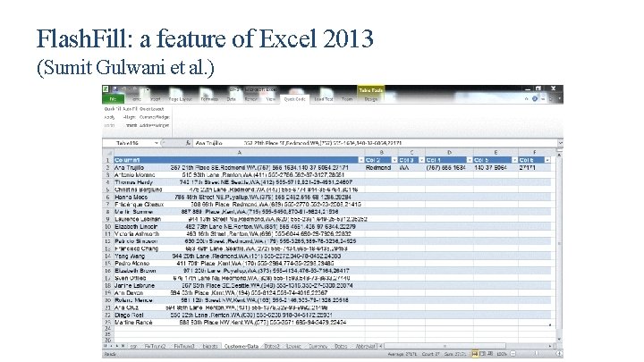Select the cell with 27171 in Col 6

pyautogui.click(x=534, y=167)
